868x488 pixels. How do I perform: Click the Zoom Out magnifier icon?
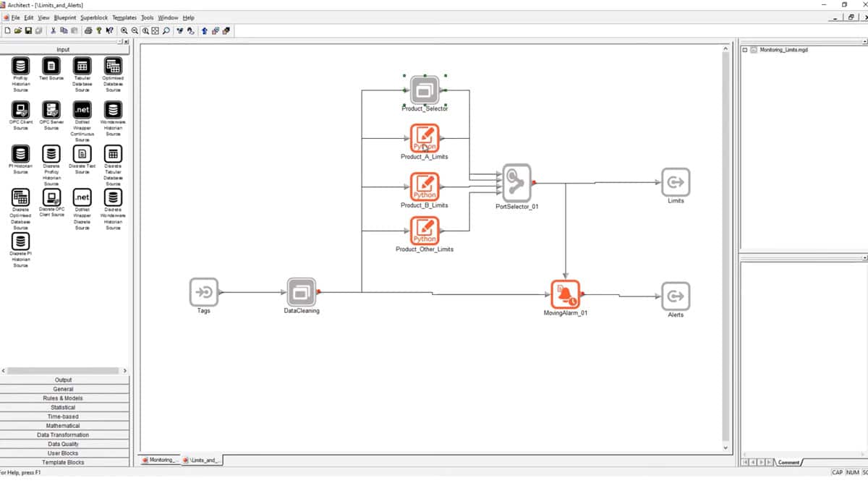click(135, 31)
